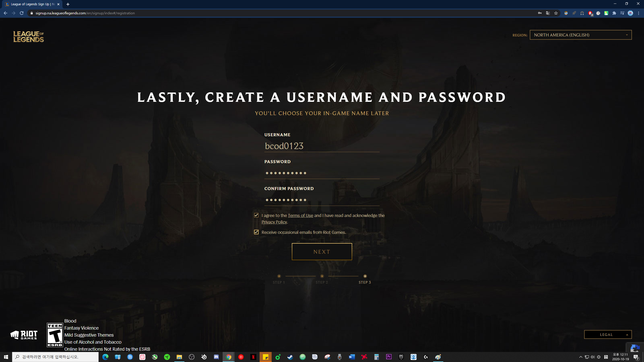Screen dimensions: 644x362
Task: Bookmark this page with star icon
Action: click(x=556, y=13)
